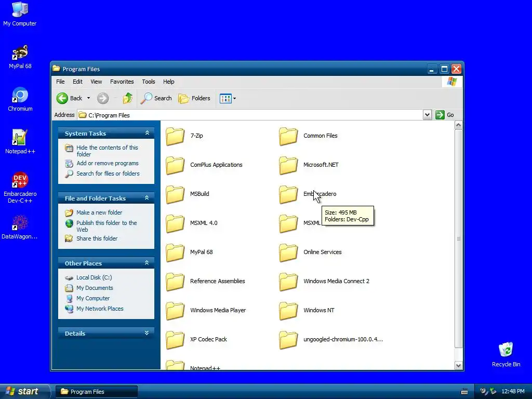Open the Back history dropdown arrow
Screen dimensions: 532x399
(88, 98)
